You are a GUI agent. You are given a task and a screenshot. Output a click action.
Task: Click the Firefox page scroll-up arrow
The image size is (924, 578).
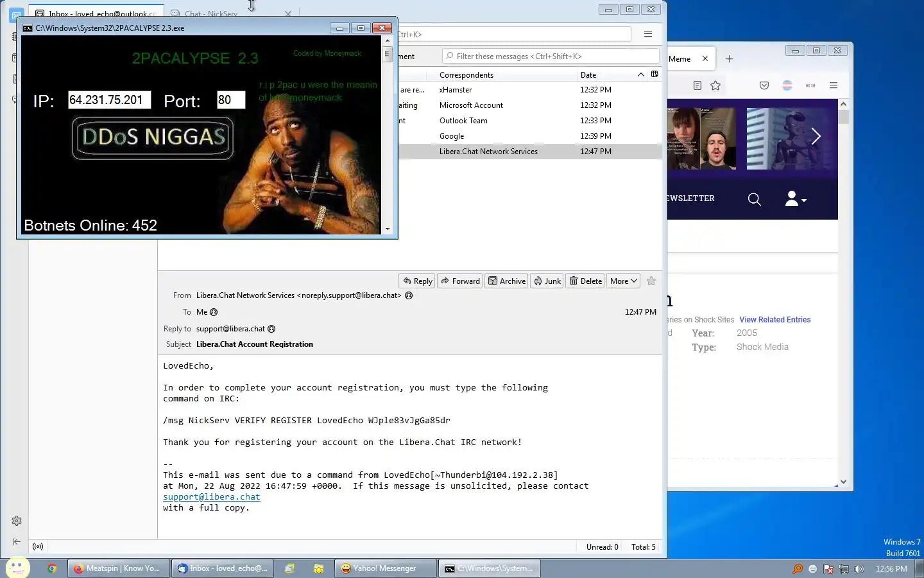click(x=843, y=104)
